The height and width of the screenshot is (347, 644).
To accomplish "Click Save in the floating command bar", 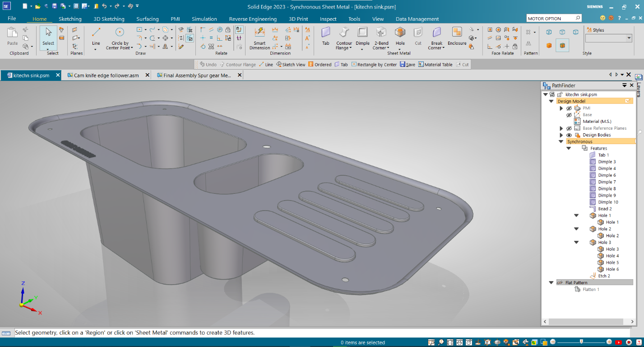I will [x=408, y=64].
